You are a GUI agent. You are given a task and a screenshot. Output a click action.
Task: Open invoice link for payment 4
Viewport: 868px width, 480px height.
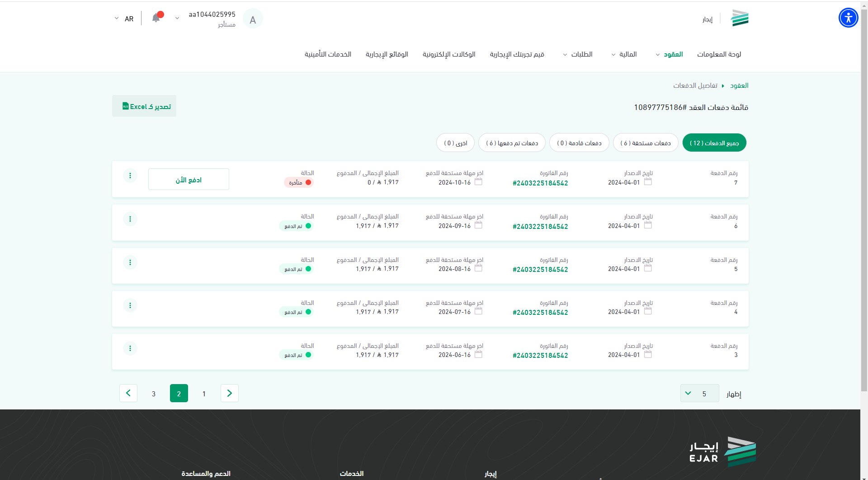click(540, 313)
